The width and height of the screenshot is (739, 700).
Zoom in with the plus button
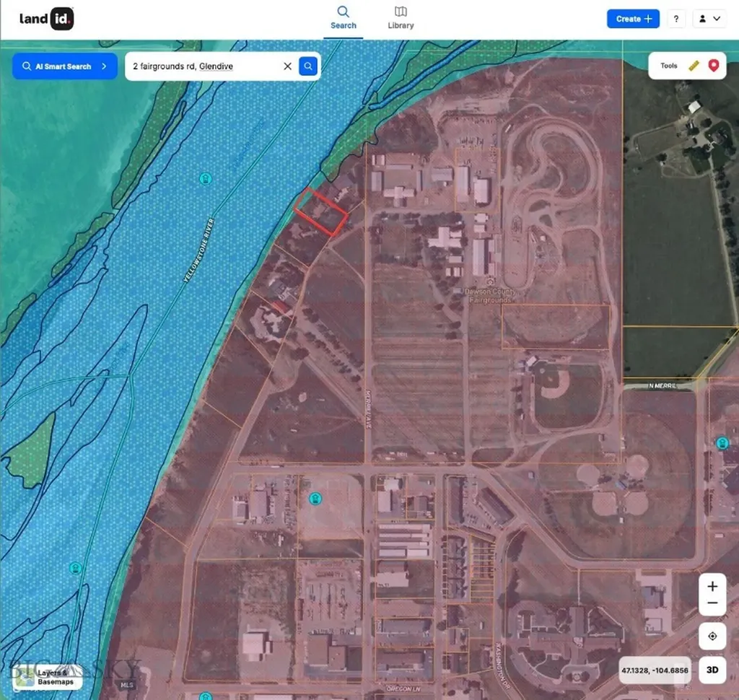712,587
